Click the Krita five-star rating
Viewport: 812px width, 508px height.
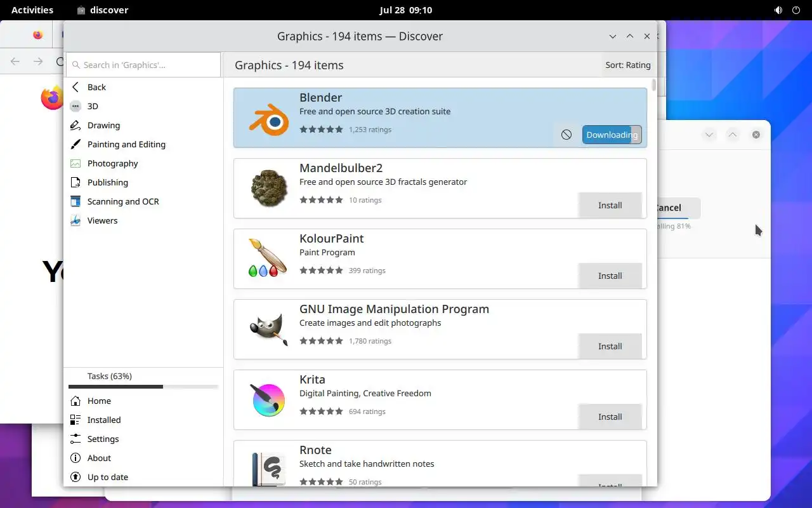[x=321, y=411]
